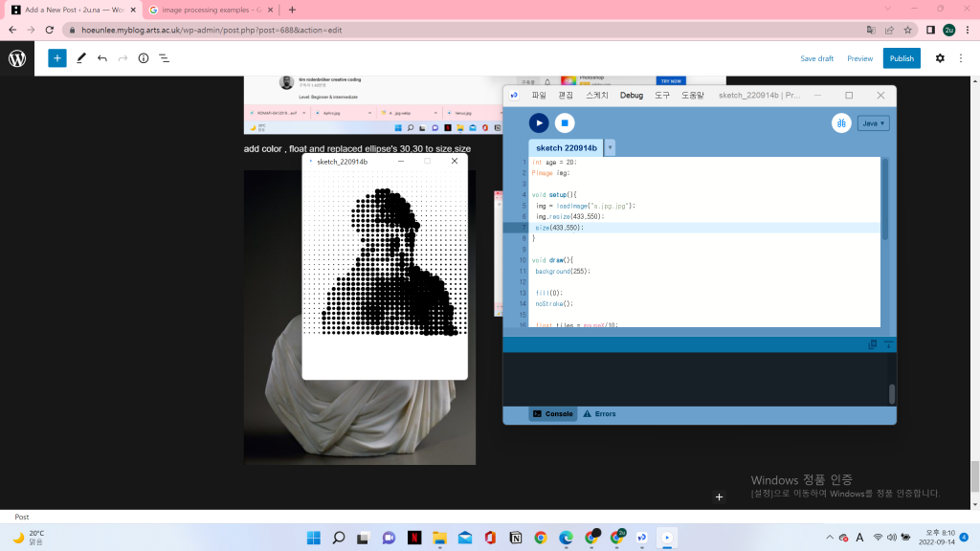Click the Save draft link
The image size is (980, 551).
[817, 58]
